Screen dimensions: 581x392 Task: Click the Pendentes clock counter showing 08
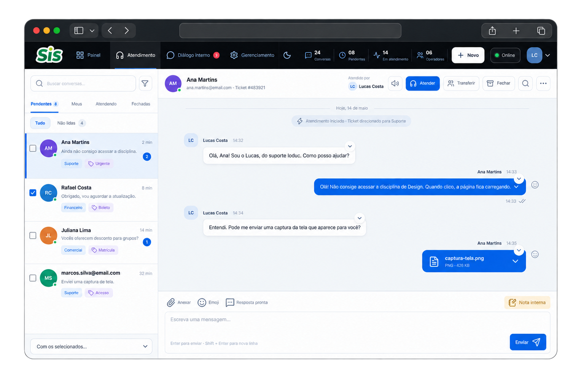click(352, 55)
